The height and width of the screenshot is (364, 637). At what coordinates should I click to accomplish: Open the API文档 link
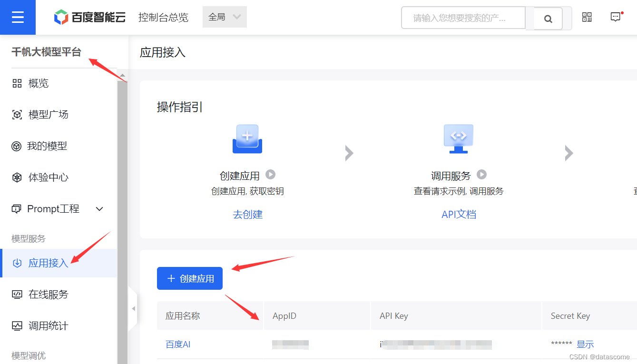coord(459,214)
